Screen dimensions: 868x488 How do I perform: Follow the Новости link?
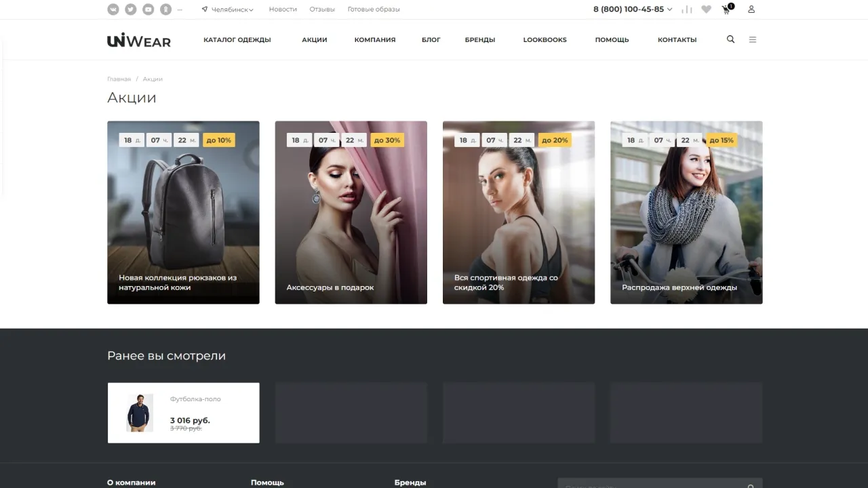tap(283, 9)
